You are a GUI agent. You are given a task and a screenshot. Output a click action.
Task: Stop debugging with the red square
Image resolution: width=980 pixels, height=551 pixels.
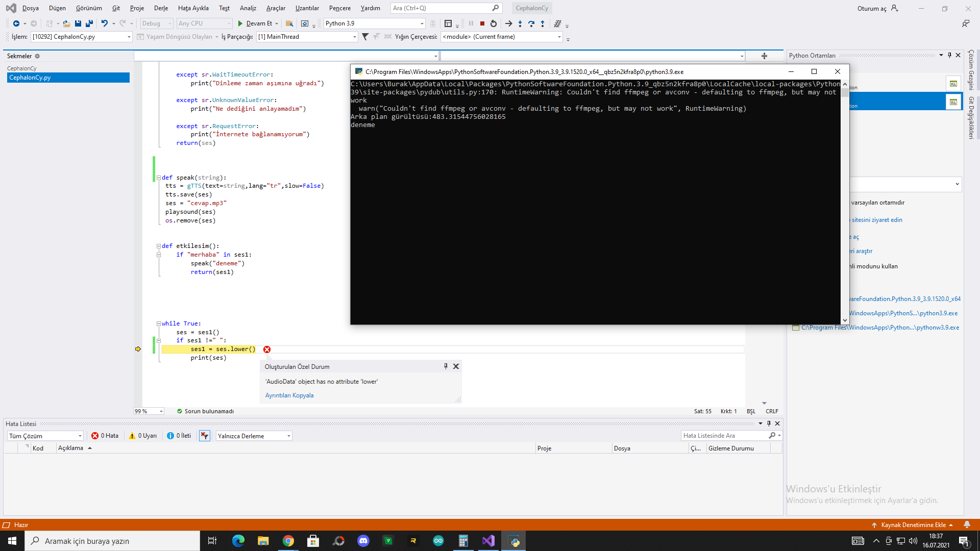point(482,23)
